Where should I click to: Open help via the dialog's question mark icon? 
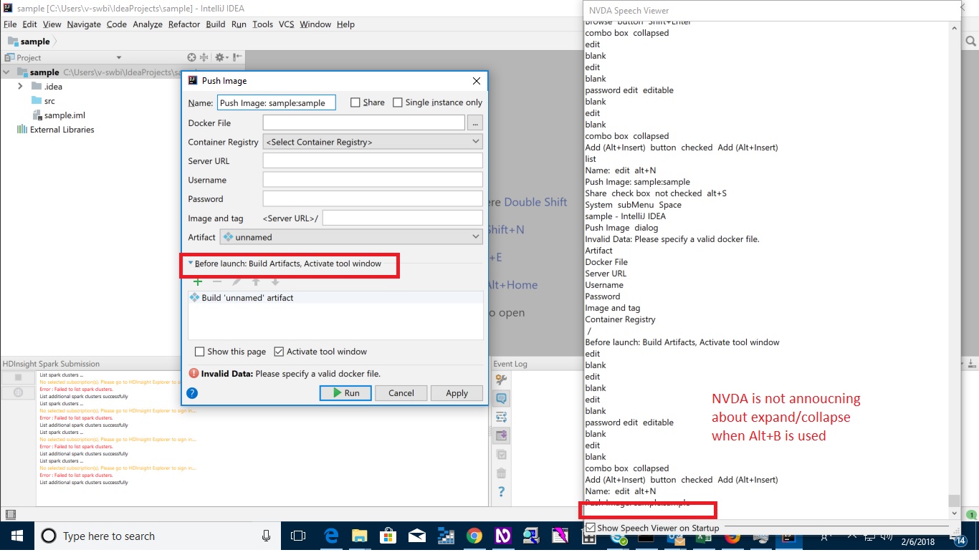pyautogui.click(x=190, y=392)
